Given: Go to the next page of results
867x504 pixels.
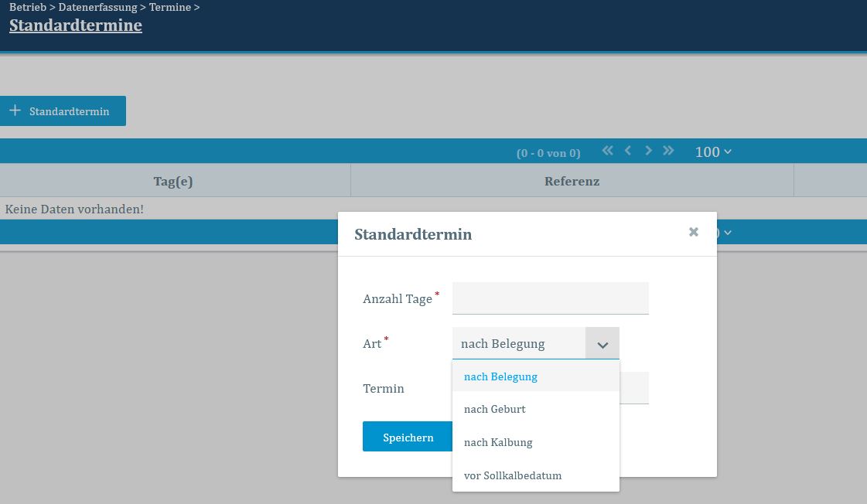Looking at the screenshot, I should coord(649,151).
